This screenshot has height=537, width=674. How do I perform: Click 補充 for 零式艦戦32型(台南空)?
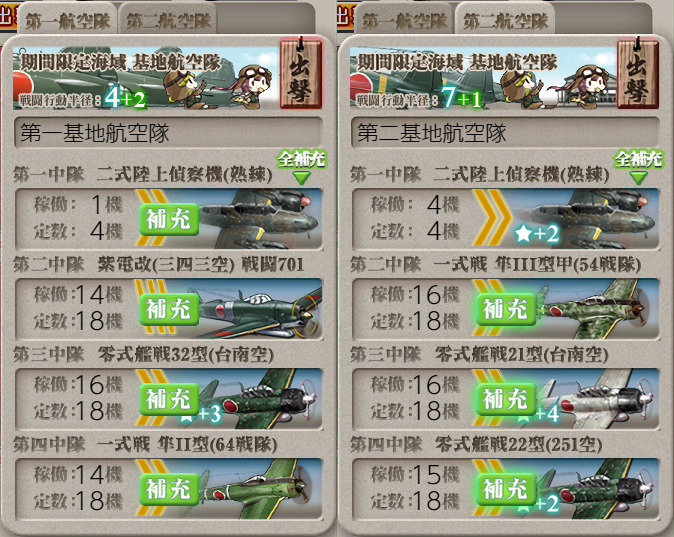169,399
